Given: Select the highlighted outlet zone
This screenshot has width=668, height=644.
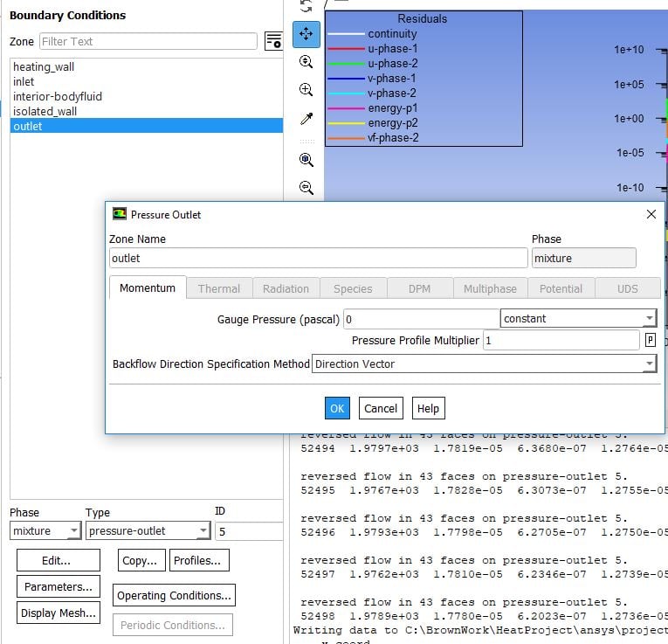Looking at the screenshot, I should [x=146, y=126].
